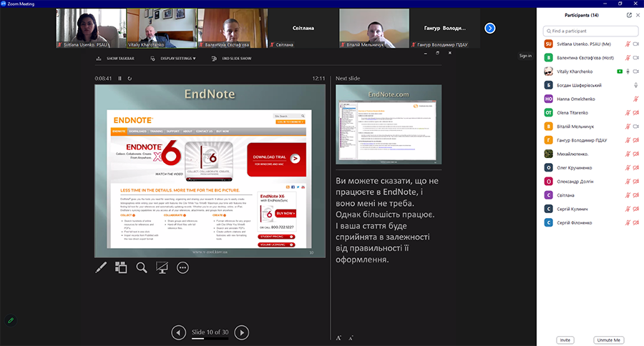This screenshot has width=644, height=346.
Task: Select SU avatar of Svitlana Usenko
Action: (548, 44)
